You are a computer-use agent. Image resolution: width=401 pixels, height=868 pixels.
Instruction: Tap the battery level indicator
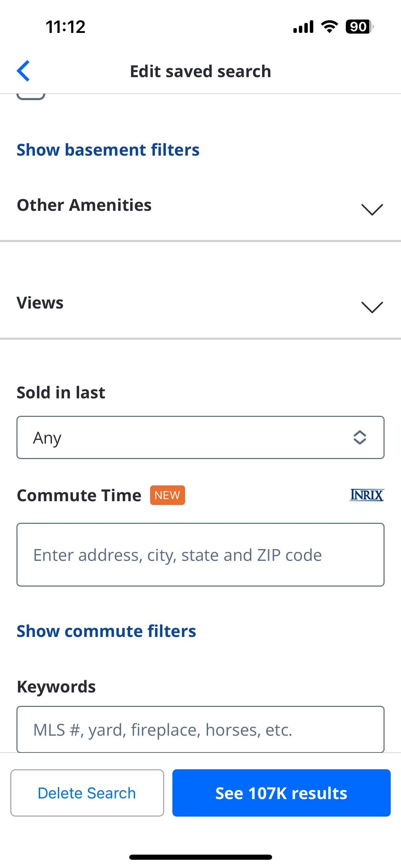360,26
